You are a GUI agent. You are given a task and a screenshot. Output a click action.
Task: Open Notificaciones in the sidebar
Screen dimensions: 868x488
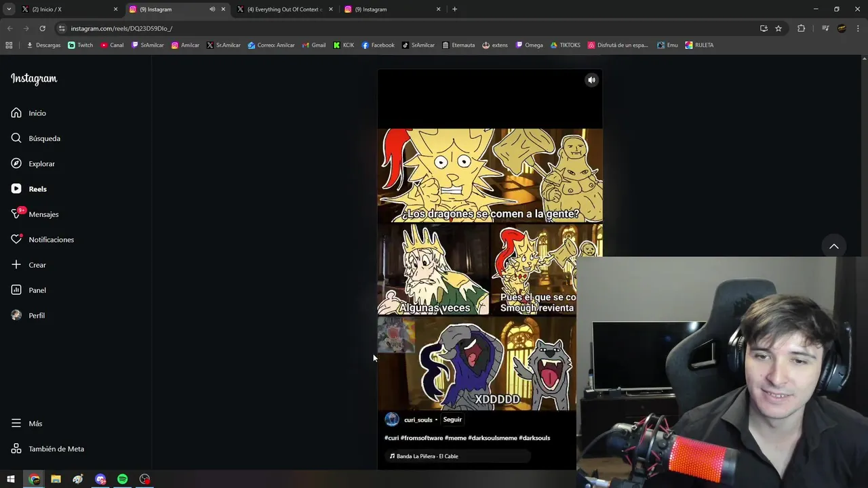tap(42, 239)
